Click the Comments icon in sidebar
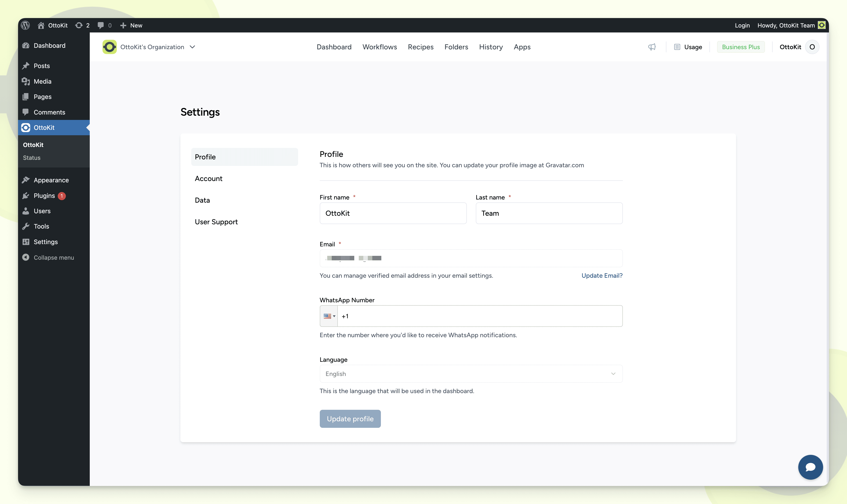This screenshot has width=847, height=504. coord(26,112)
